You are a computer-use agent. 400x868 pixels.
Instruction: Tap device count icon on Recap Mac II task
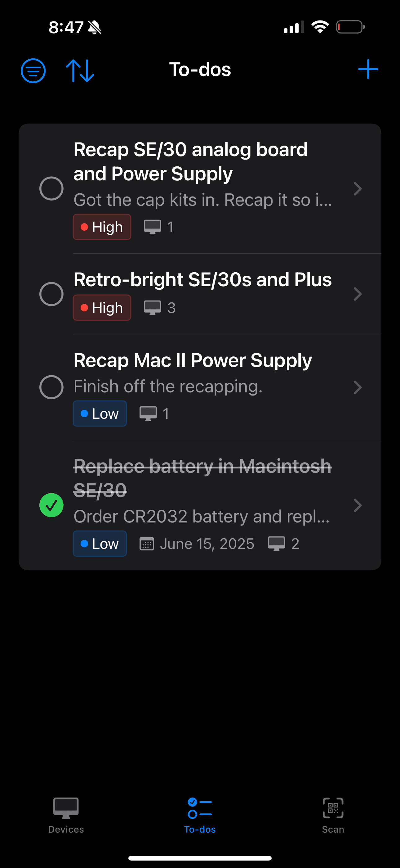coord(148,414)
